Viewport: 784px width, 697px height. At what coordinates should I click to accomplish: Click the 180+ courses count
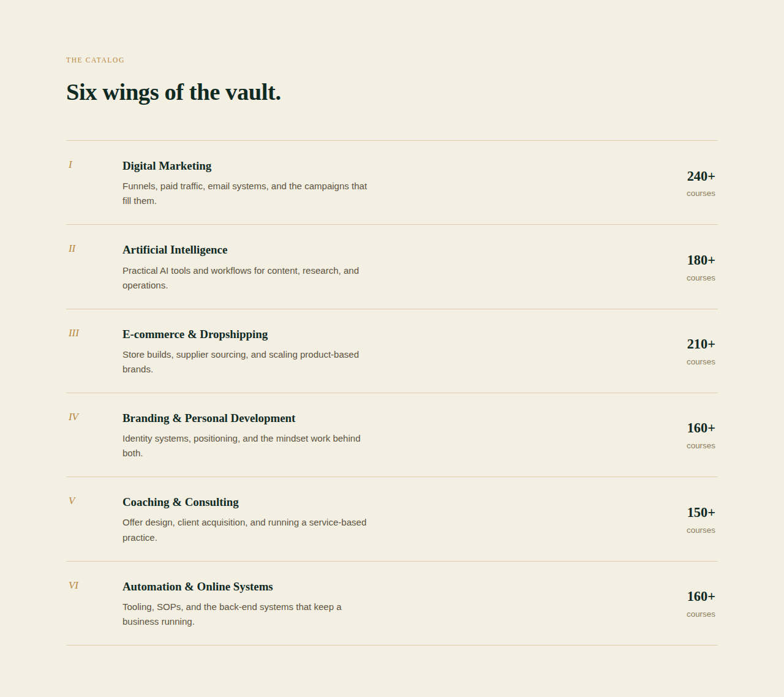pyautogui.click(x=701, y=268)
